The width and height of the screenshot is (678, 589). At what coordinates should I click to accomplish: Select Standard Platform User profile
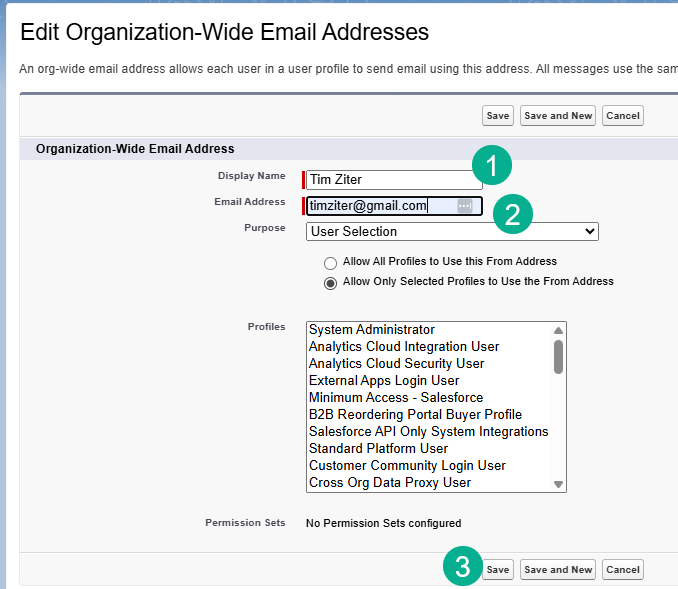tap(378, 449)
